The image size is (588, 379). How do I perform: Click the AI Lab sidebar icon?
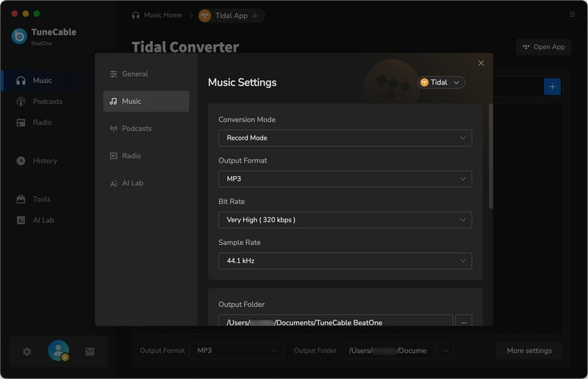21,220
